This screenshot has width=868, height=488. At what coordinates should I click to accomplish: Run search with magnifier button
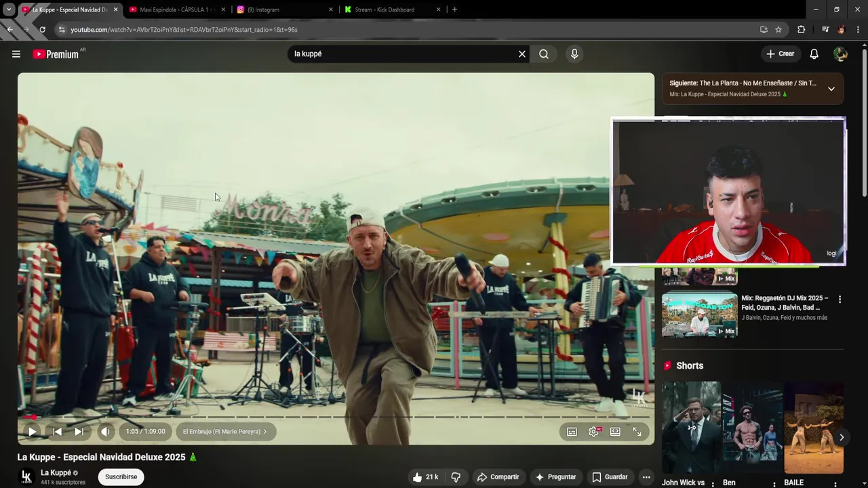[544, 54]
